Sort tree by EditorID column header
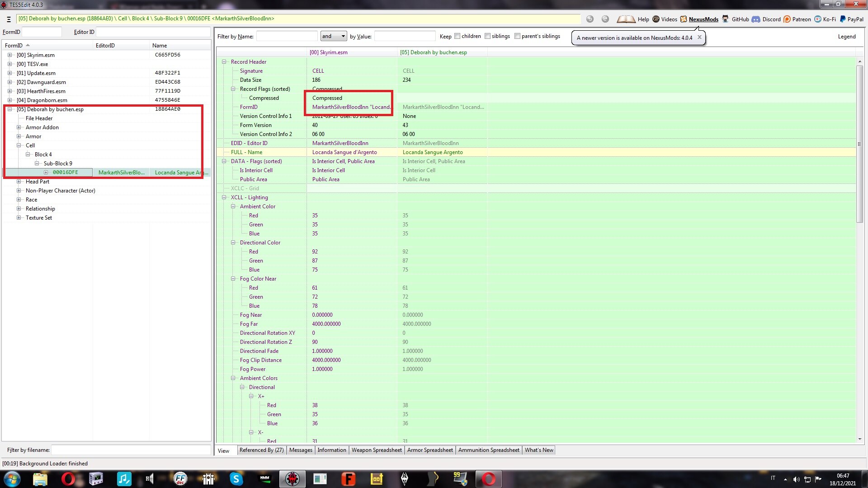This screenshot has width=868, height=488. click(121, 45)
